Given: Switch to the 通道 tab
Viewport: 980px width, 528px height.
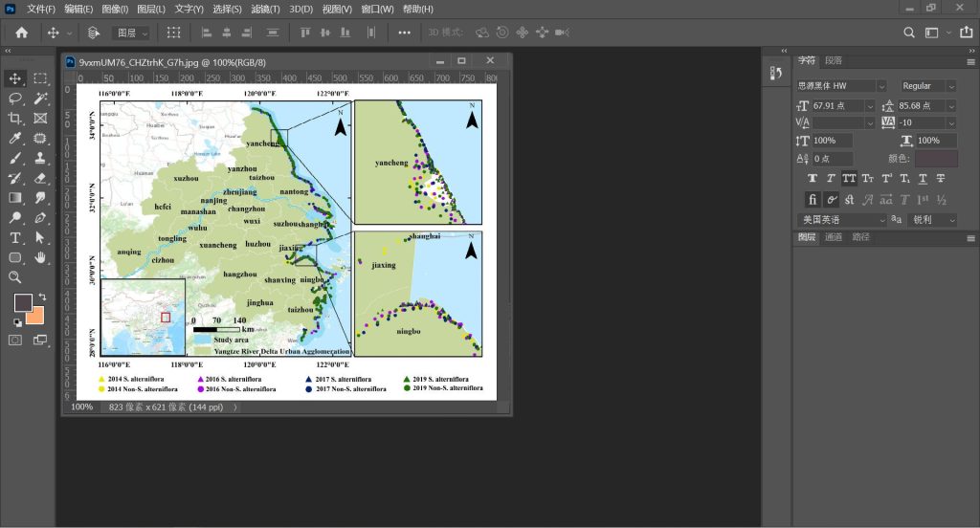Looking at the screenshot, I should pos(834,237).
